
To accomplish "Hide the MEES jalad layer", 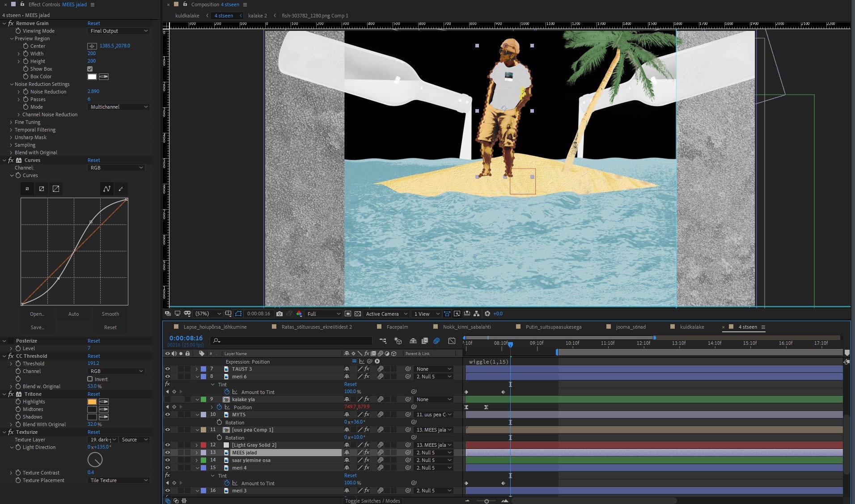I will click(x=168, y=453).
